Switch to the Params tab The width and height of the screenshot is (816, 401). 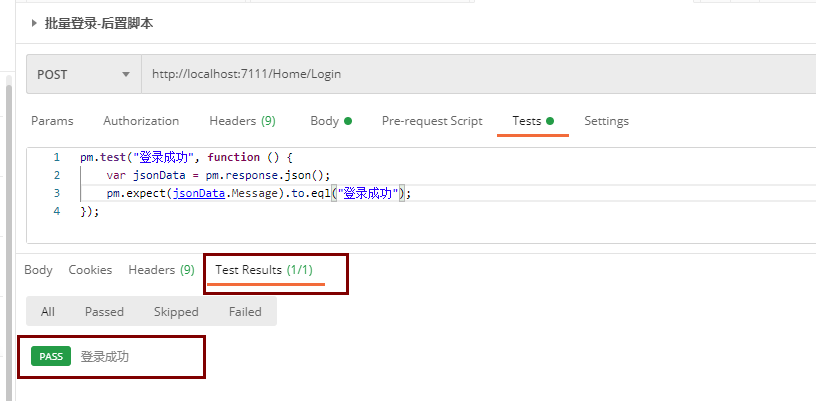point(52,121)
